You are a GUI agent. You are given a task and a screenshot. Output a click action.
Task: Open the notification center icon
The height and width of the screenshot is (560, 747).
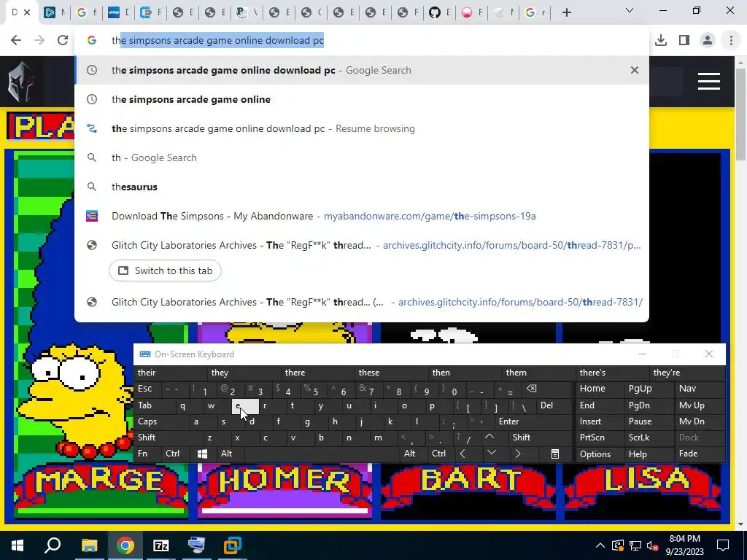tap(723, 545)
